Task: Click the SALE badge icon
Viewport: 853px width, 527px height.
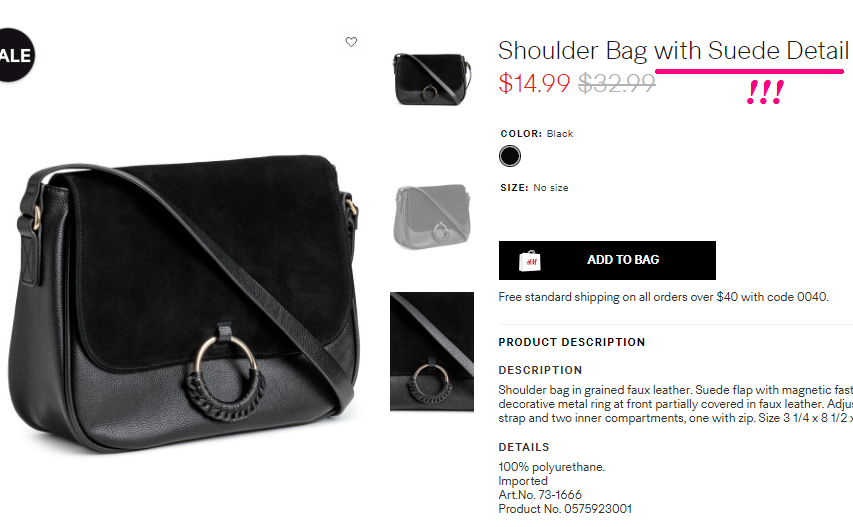Action: (x=16, y=55)
